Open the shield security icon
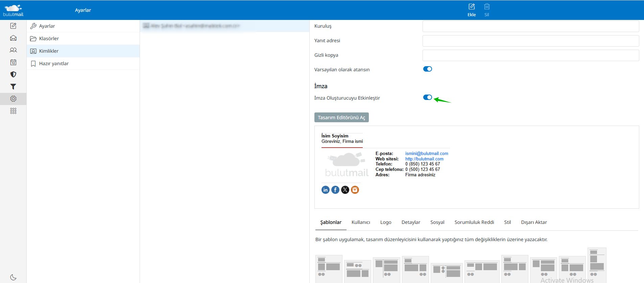 point(13,74)
